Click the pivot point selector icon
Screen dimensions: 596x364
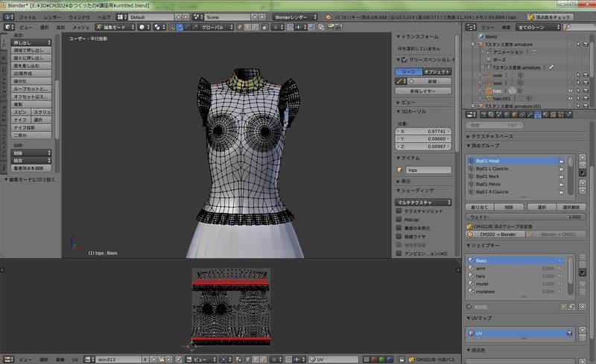click(158, 28)
